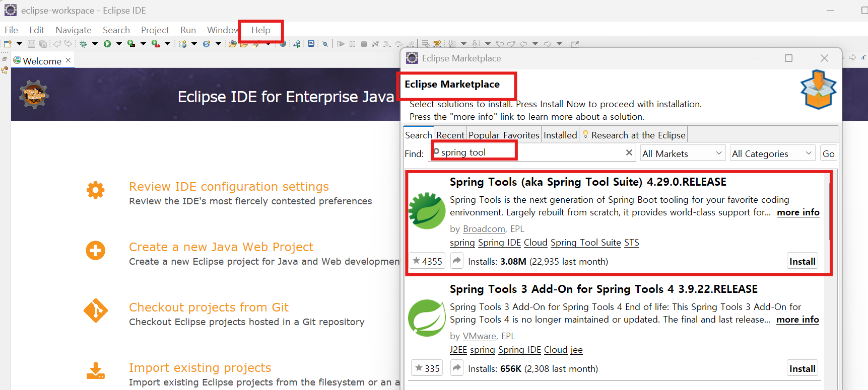Open the Edit menu

(x=37, y=30)
